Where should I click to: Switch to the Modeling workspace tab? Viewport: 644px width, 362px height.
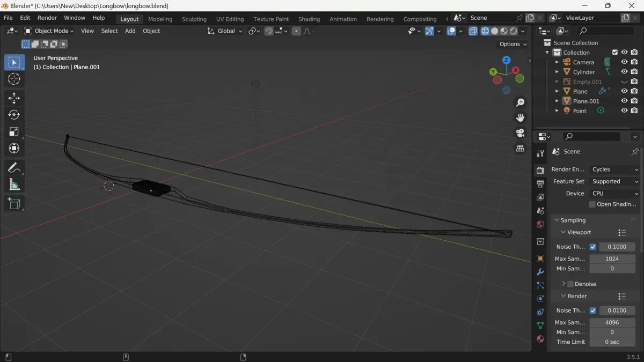click(x=160, y=19)
